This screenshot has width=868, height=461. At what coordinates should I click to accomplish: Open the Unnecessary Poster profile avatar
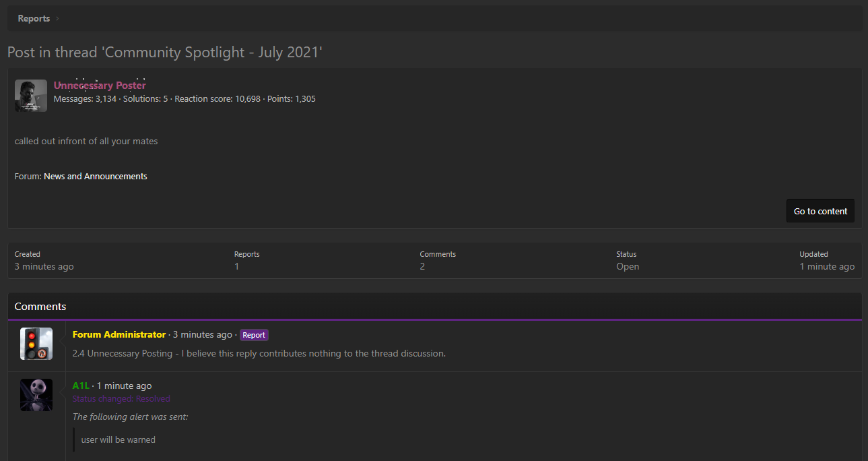pyautogui.click(x=30, y=95)
